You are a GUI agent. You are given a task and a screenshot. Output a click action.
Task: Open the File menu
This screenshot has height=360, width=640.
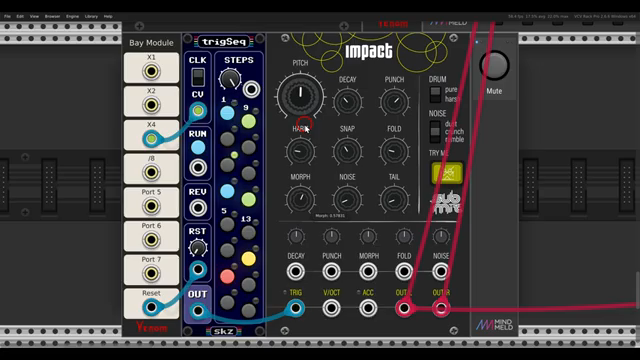[7, 16]
